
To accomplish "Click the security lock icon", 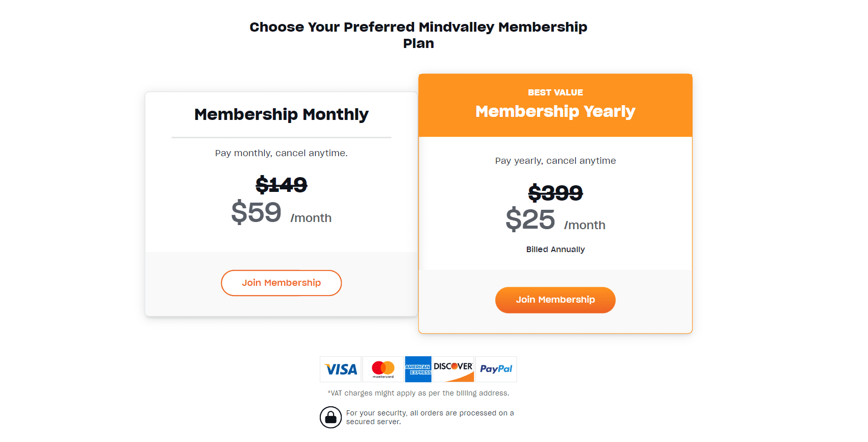I will tap(331, 417).
